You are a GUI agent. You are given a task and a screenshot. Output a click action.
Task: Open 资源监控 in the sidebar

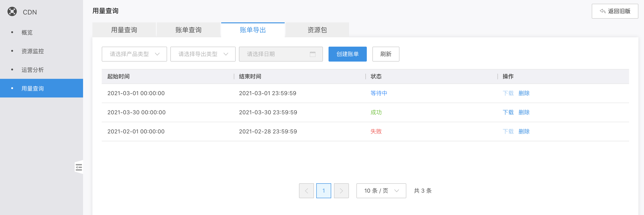pos(32,51)
